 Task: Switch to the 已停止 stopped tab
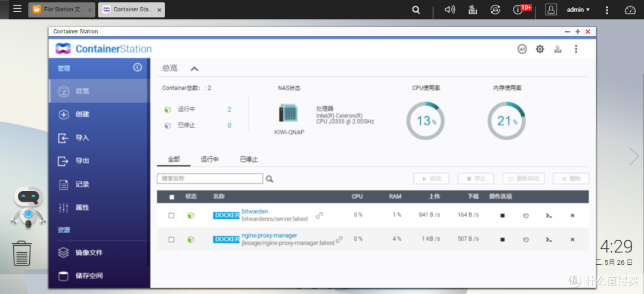[249, 159]
